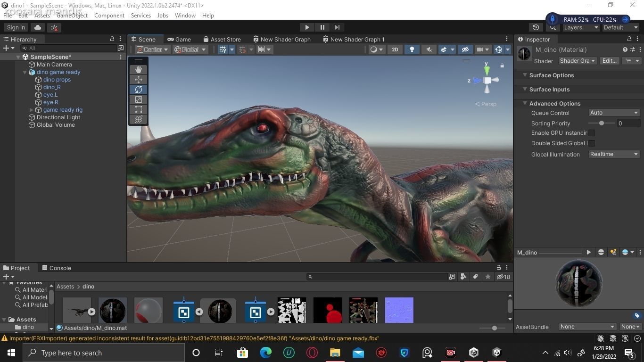Open the Global rotation dropdown
Image resolution: width=644 pixels, height=362 pixels.
[x=190, y=49]
